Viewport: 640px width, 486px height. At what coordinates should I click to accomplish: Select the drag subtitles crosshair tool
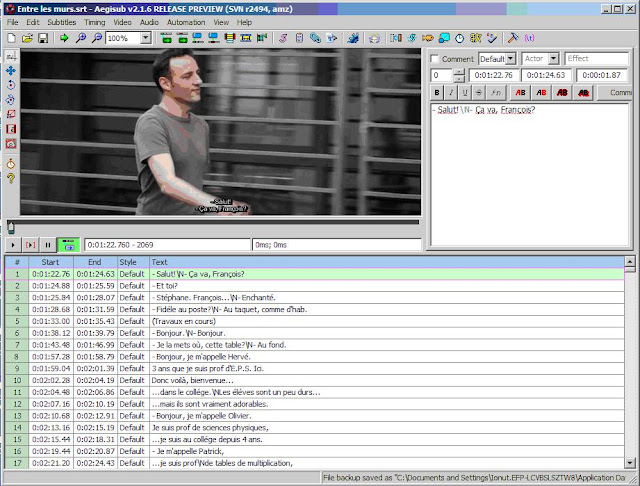point(11,71)
